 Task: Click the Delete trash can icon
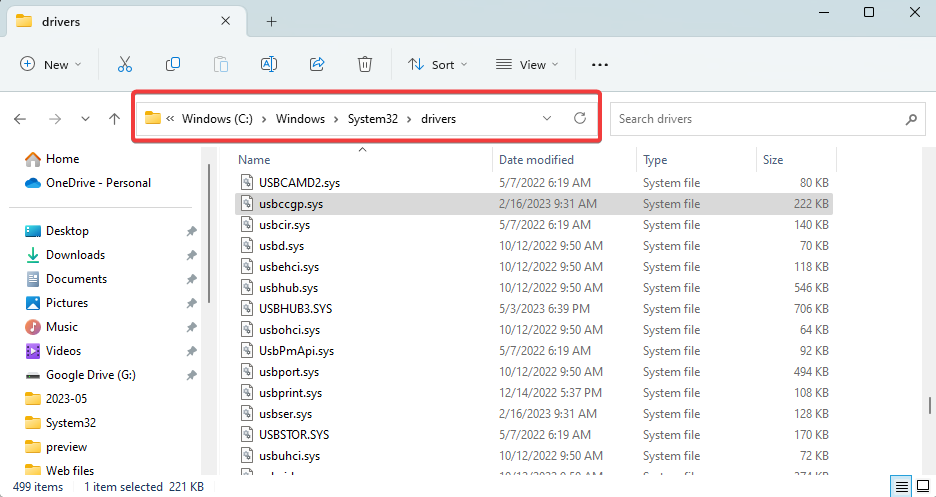pos(365,64)
